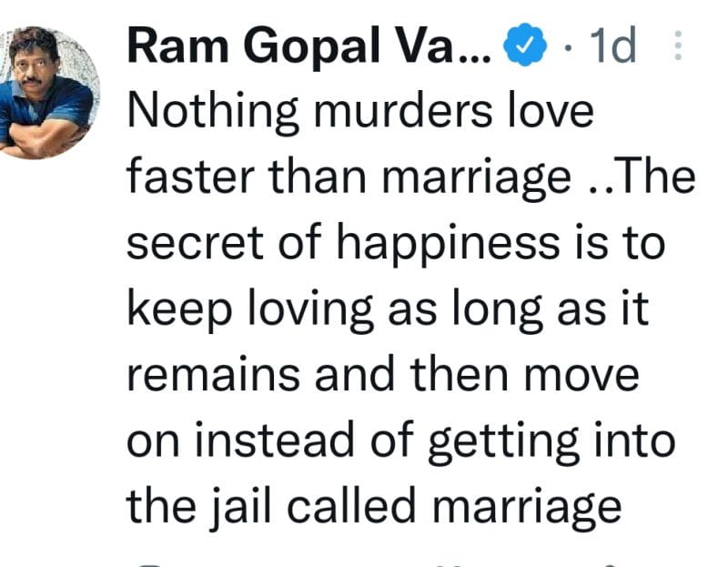Click the blue verified checkmark badge
The height and width of the screenshot is (567, 728).
[525, 45]
